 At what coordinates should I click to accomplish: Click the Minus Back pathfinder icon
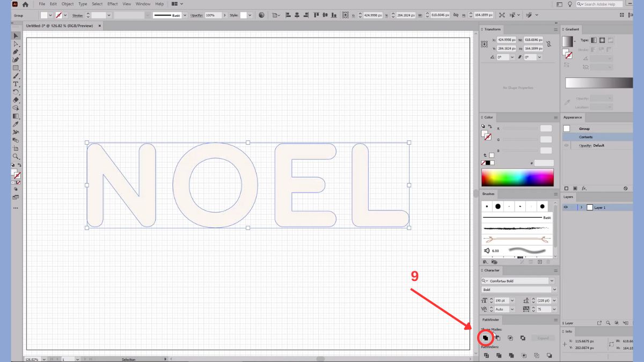pyautogui.click(x=549, y=355)
